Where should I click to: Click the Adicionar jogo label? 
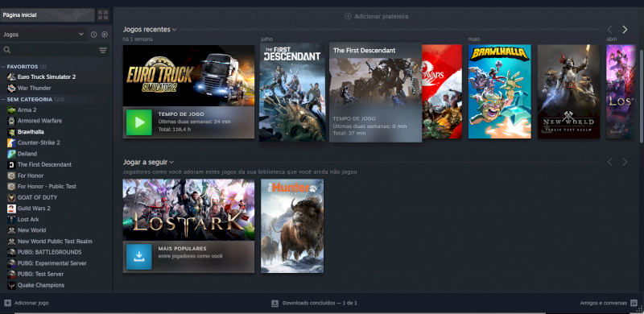pyautogui.click(x=31, y=303)
